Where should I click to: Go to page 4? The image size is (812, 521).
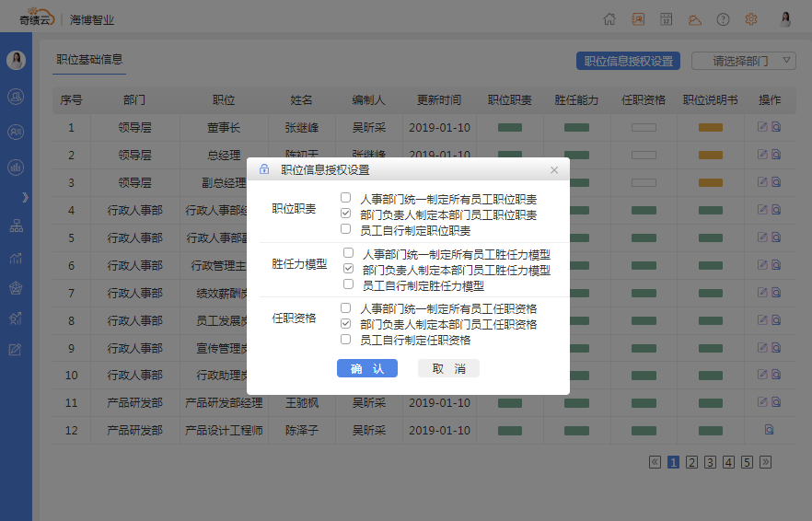click(728, 462)
